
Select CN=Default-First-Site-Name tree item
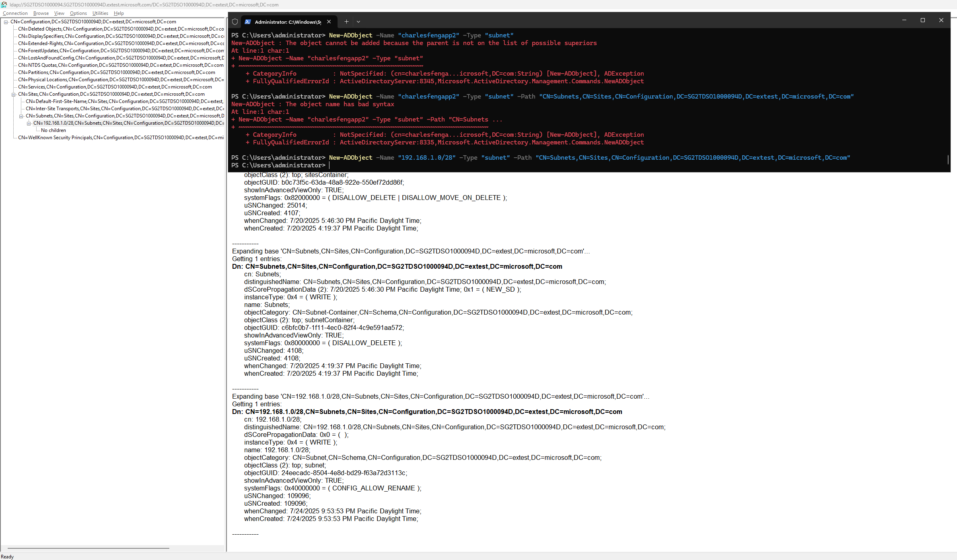125,101
